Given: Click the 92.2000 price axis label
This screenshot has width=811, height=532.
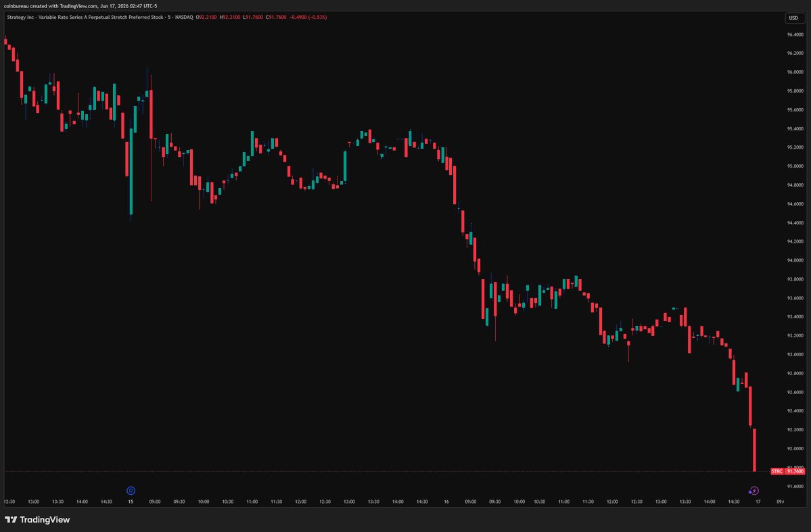Looking at the screenshot, I should [795, 430].
